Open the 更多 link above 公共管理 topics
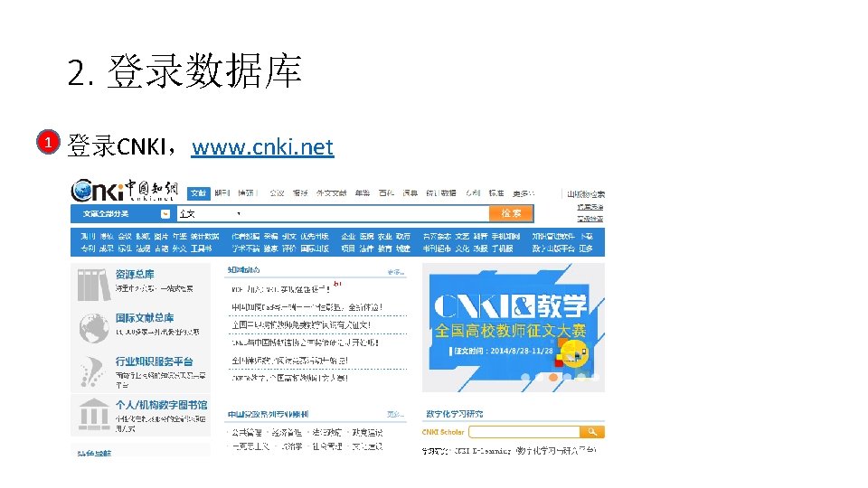Screen dimensions: 868x488 (396, 415)
